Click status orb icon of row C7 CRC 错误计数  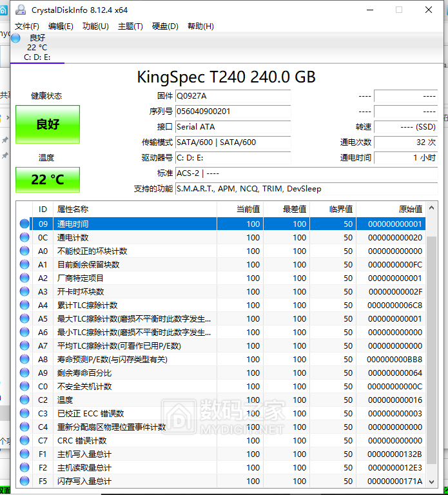(24, 440)
